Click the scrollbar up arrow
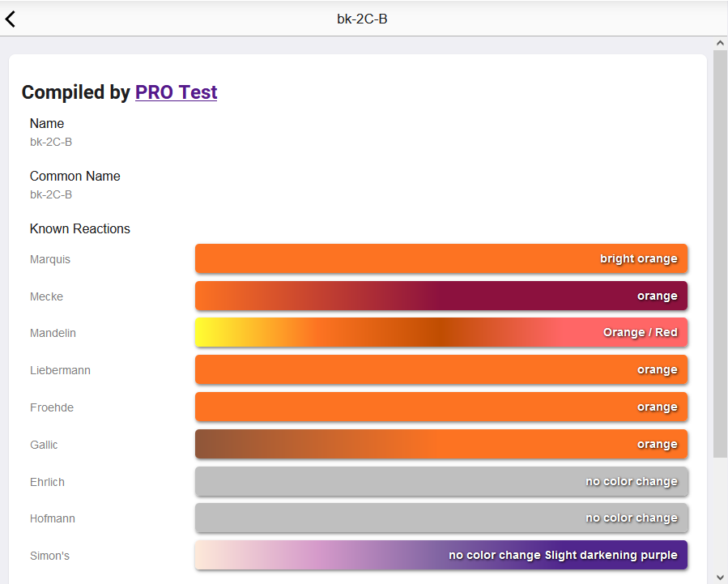728x584 pixels. click(x=720, y=43)
